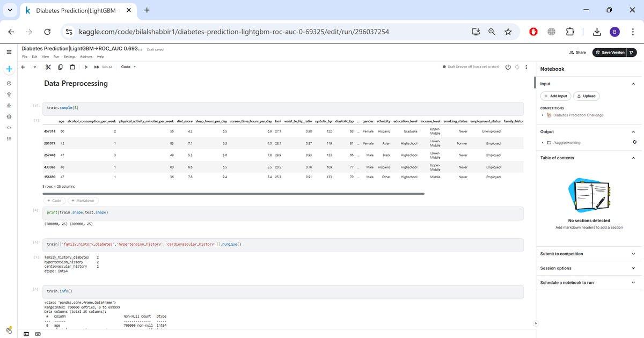
Task: Click Run All in the notebook toolbar
Action: [104, 67]
